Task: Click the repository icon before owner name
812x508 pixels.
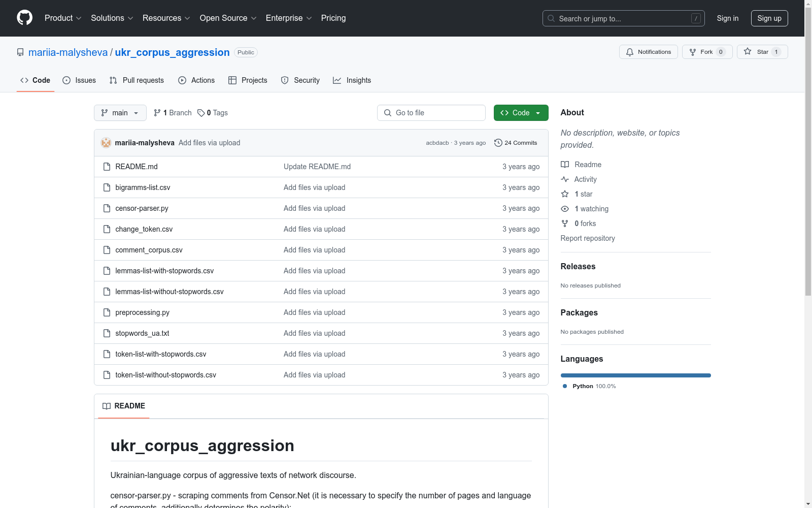Action: coord(20,52)
